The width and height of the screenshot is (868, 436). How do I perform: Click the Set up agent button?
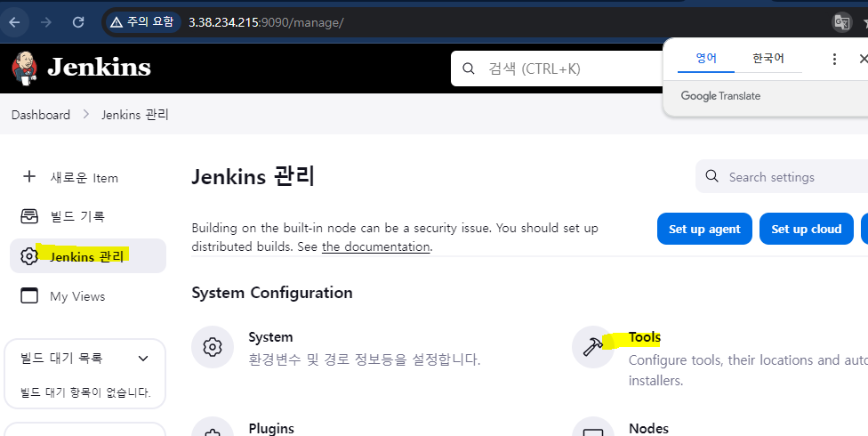click(704, 229)
